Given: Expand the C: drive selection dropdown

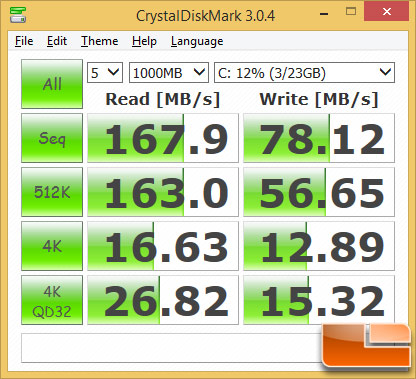Looking at the screenshot, I should [304, 72].
